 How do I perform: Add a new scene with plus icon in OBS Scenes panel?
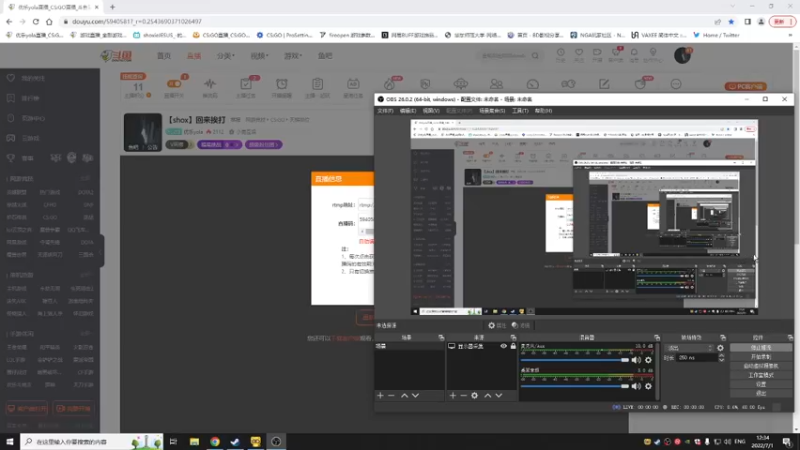(x=380, y=395)
